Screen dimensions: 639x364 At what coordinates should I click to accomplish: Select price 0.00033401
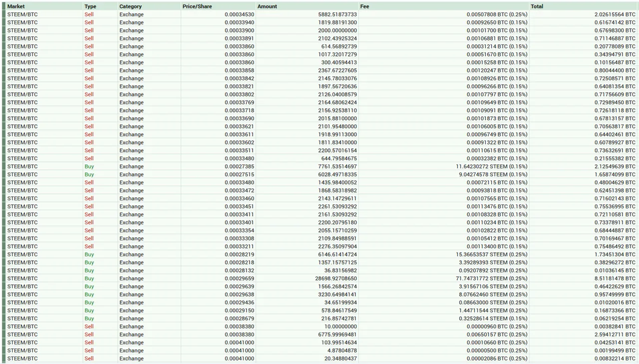[239, 222]
